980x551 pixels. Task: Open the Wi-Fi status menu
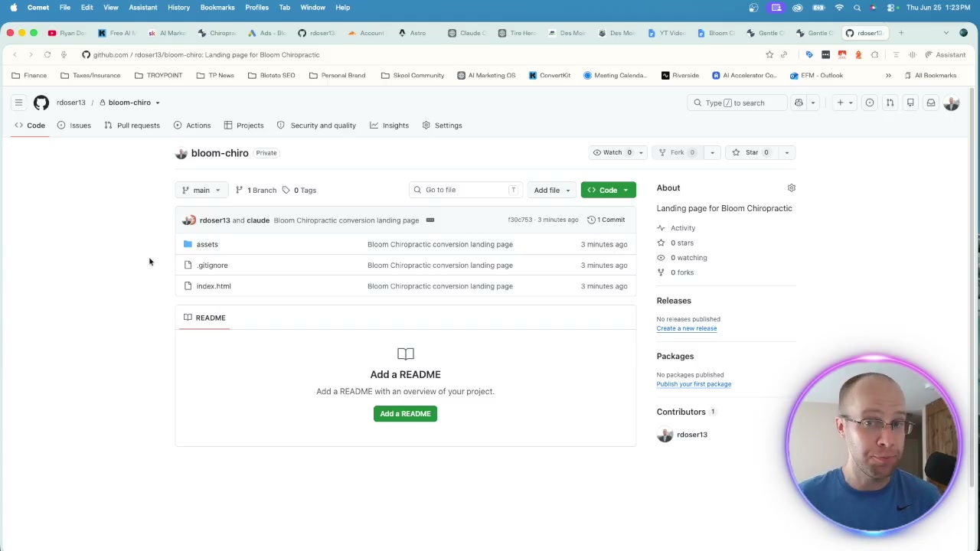(839, 8)
